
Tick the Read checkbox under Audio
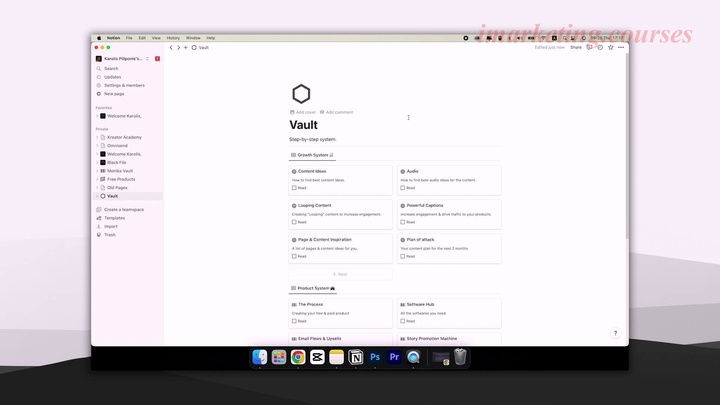pyautogui.click(x=403, y=188)
